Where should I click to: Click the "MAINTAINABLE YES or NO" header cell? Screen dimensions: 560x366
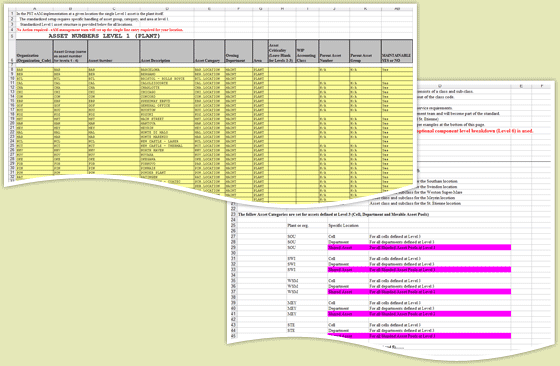397,51
